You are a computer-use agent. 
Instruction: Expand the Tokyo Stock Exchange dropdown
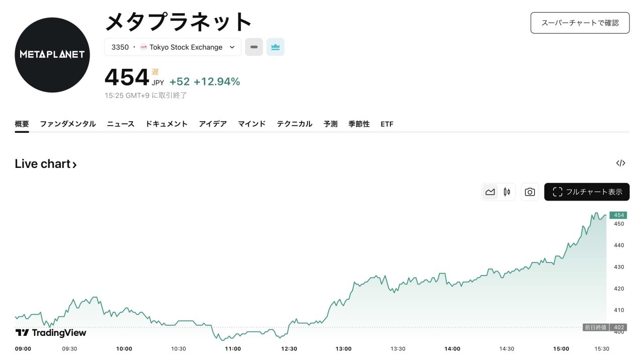[232, 47]
